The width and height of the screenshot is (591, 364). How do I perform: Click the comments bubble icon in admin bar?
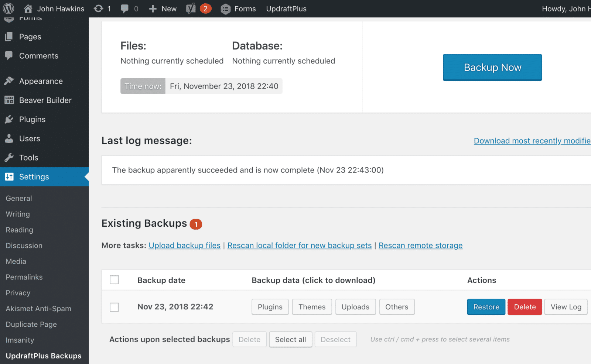125,8
